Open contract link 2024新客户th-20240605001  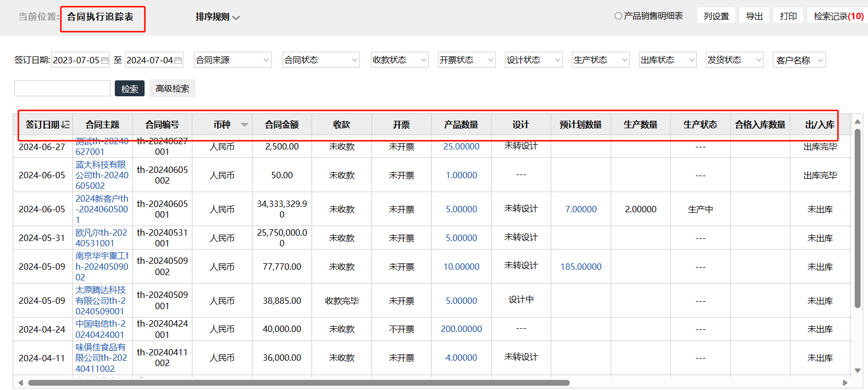coord(102,209)
